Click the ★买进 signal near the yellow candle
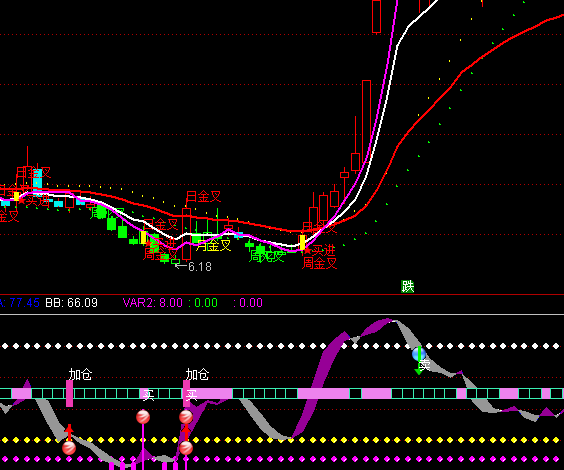 (320, 250)
